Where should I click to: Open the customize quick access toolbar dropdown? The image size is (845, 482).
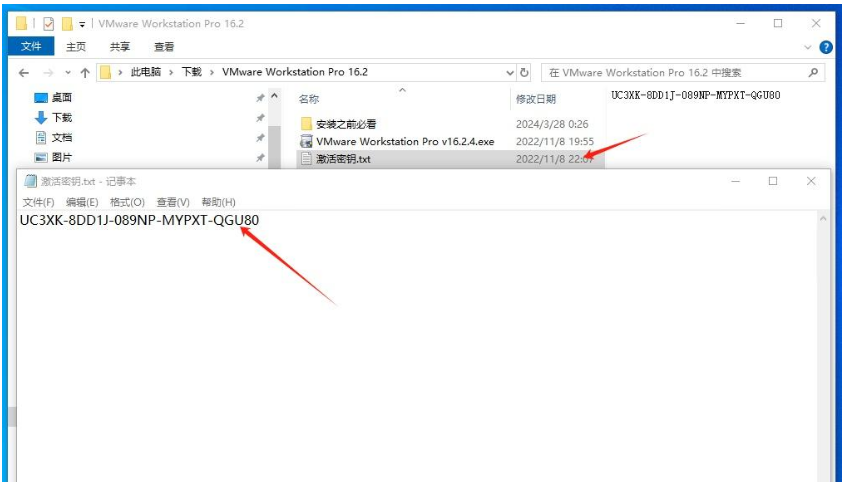82,24
